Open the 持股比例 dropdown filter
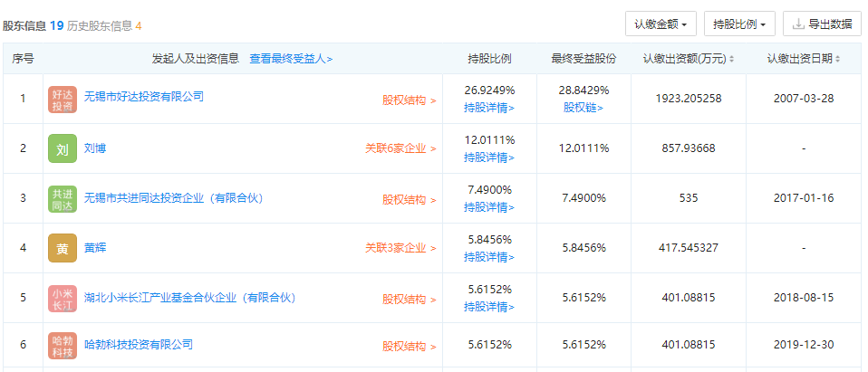868x372 pixels. (744, 24)
